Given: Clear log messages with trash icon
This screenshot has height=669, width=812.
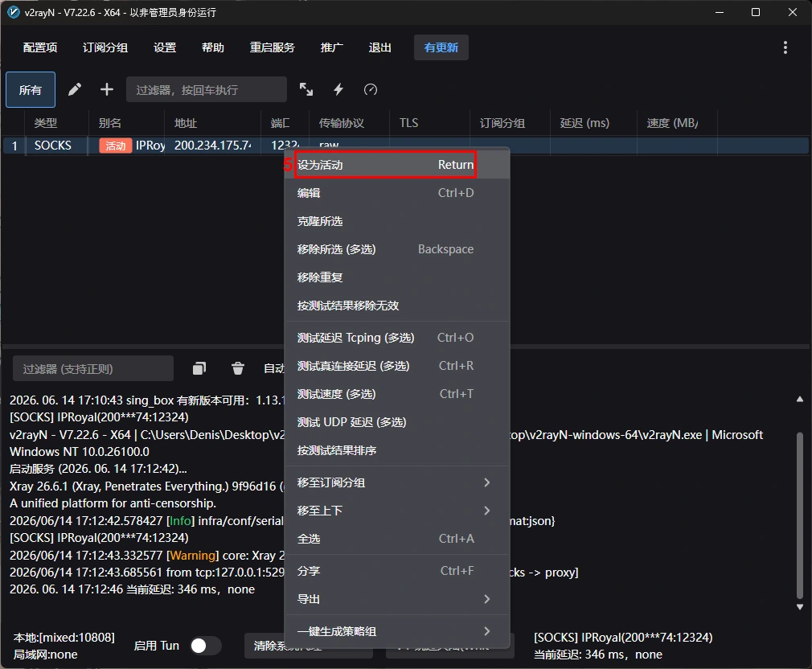Looking at the screenshot, I should click(238, 368).
